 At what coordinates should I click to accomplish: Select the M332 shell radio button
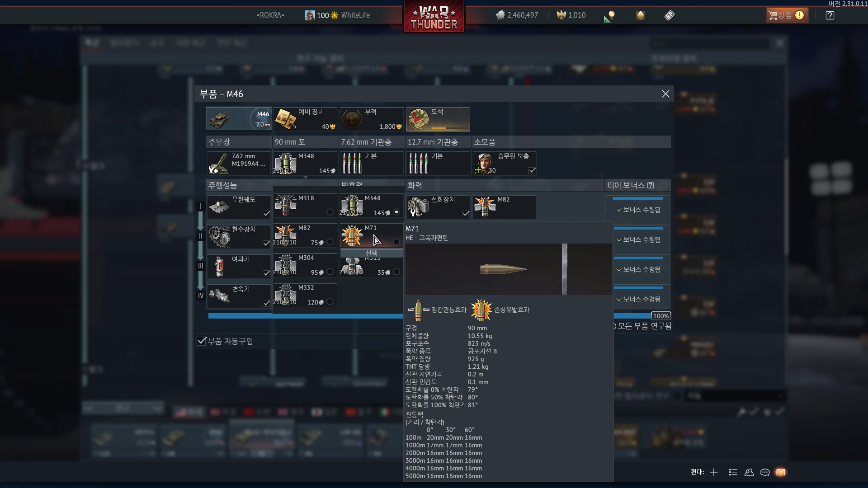[x=330, y=301]
